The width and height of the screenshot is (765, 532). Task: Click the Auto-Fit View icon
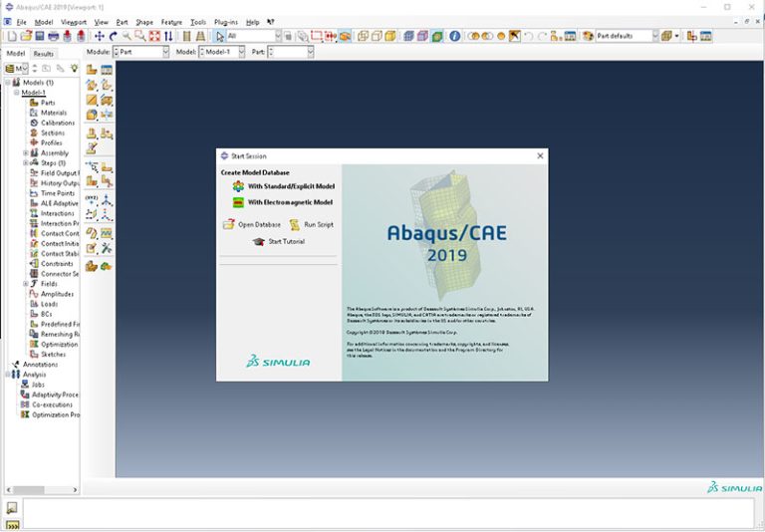point(154,36)
